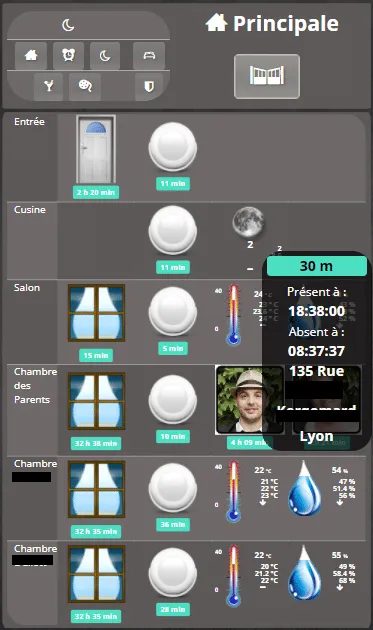373x630 pixels.
Task: Select the film reel cinema mode icon
Action: pyautogui.click(x=85, y=86)
